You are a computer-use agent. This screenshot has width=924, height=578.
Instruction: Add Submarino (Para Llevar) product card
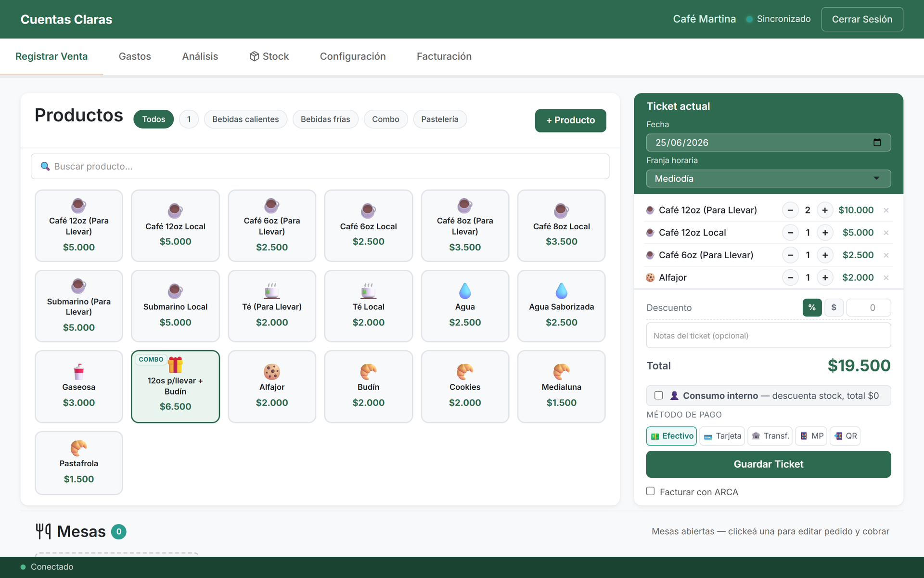coord(79,306)
